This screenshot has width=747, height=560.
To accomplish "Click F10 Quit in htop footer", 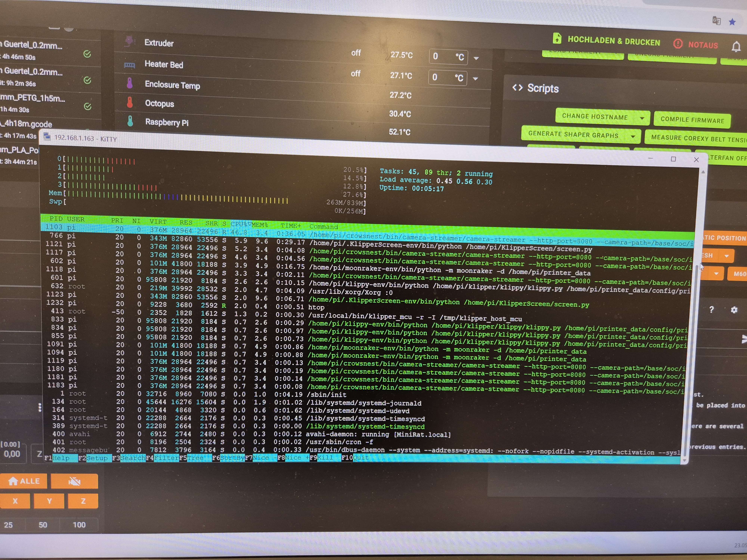I will [355, 458].
